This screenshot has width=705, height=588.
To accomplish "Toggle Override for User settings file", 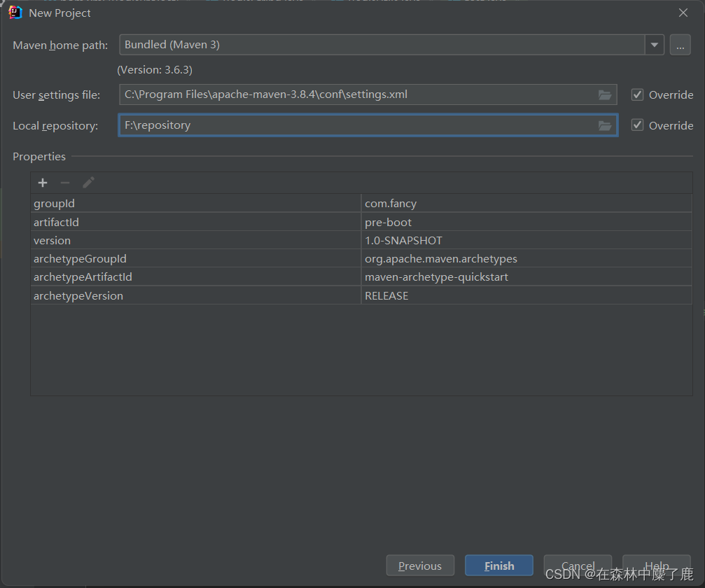I will point(637,94).
